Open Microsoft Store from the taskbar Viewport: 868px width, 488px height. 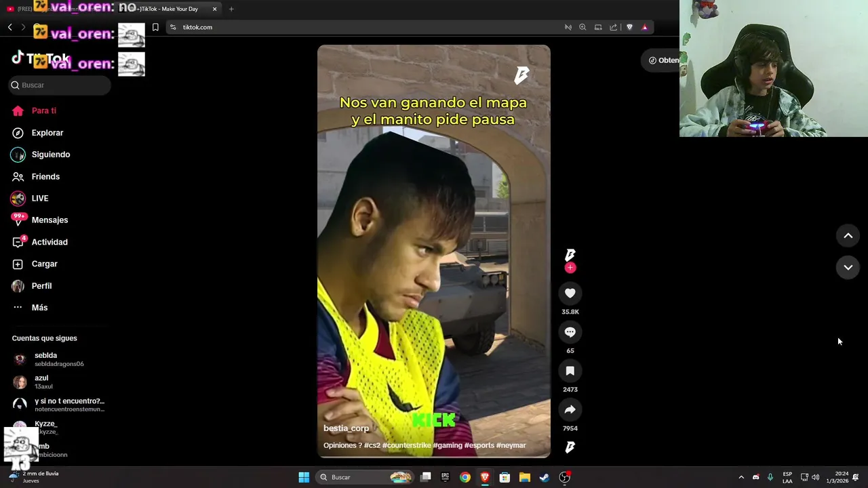click(x=505, y=477)
